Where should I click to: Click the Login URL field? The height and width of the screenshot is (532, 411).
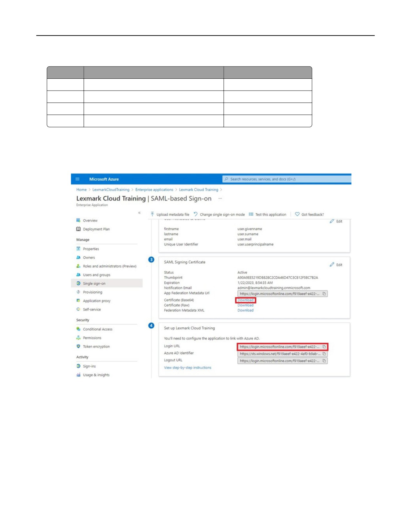click(x=282, y=347)
